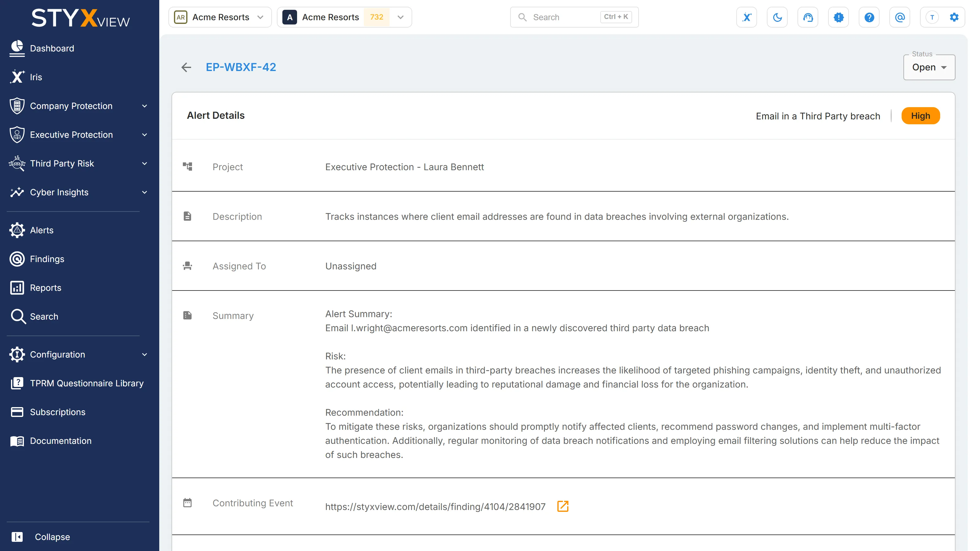Click the @ mentions icon
980x551 pixels.
[900, 17]
